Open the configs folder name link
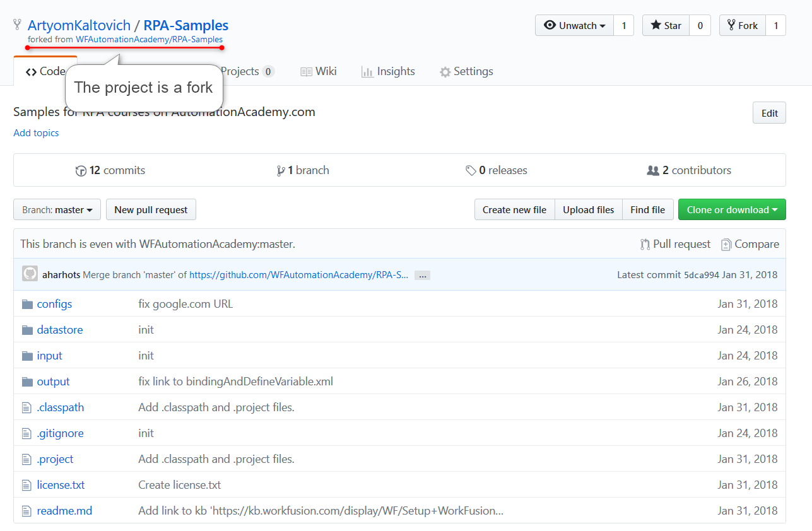Image resolution: width=812 pixels, height=531 pixels. [x=54, y=304]
